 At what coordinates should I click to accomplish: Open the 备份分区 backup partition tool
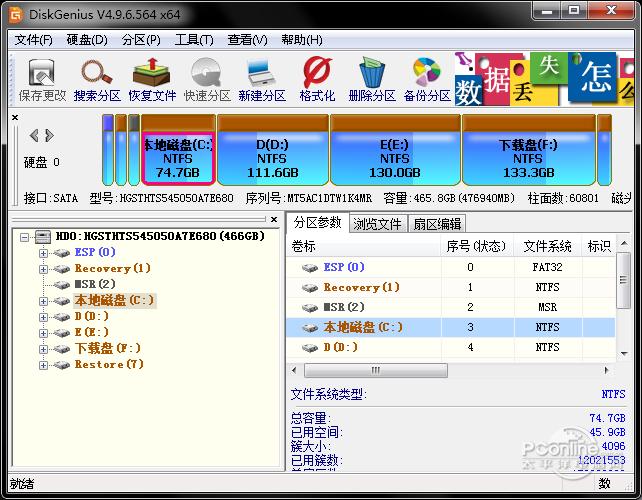[427, 80]
